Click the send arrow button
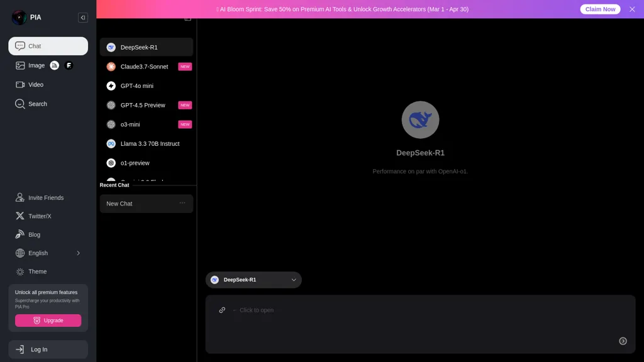Screen dimensions: 644x362 (623, 341)
